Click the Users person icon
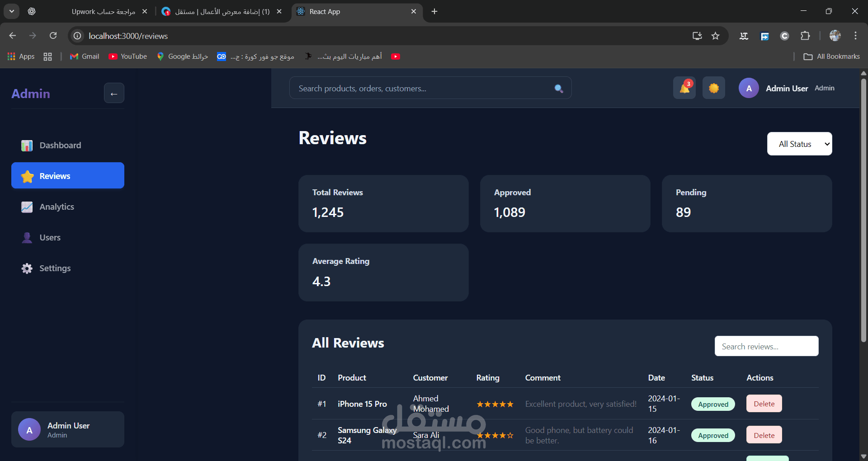The width and height of the screenshot is (868, 461). tap(27, 238)
